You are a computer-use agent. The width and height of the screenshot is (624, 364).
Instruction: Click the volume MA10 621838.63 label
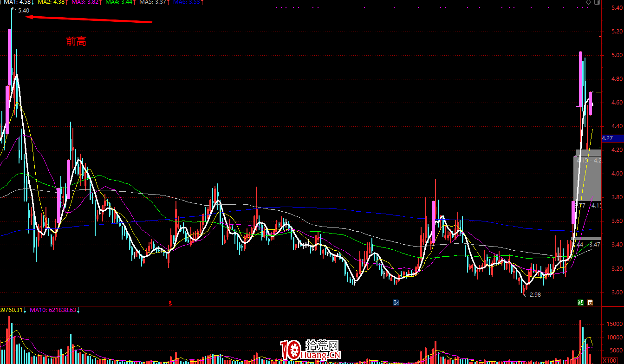click(54, 310)
